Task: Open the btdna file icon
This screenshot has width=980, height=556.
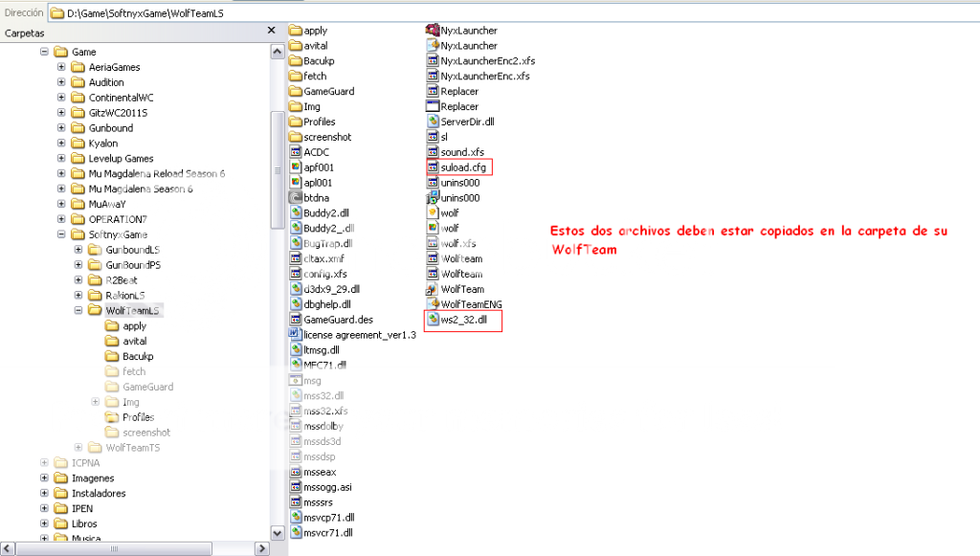Action: pos(296,198)
